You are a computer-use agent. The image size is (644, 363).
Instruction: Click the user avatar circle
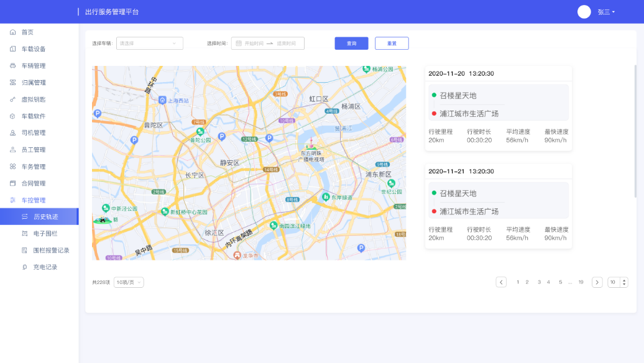[x=584, y=12]
